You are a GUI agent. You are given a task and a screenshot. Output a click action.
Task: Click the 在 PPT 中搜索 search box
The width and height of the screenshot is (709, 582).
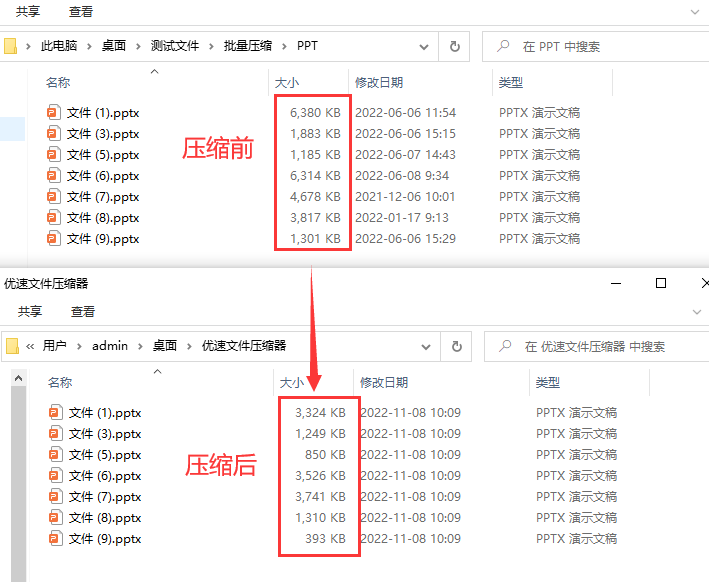[595, 47]
